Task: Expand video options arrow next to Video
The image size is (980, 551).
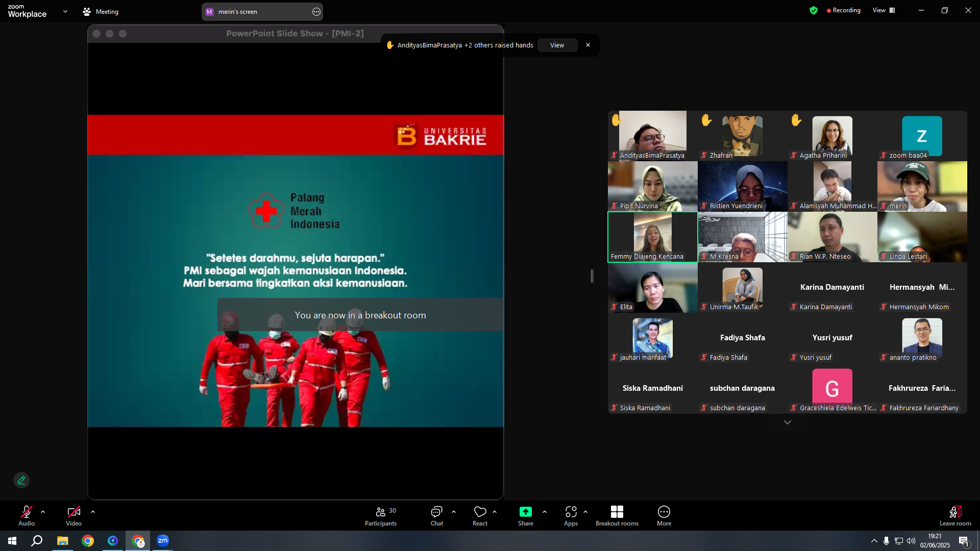Action: 93,512
